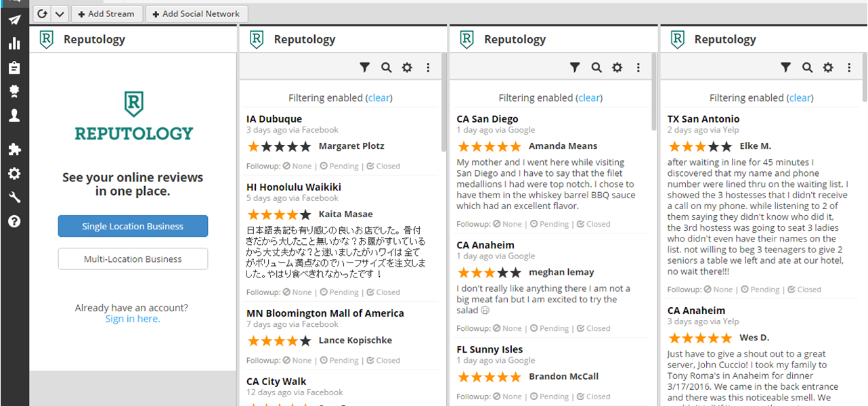
Task: Click scrollbar of the IA Dubuque stream
Action: tap(444, 101)
